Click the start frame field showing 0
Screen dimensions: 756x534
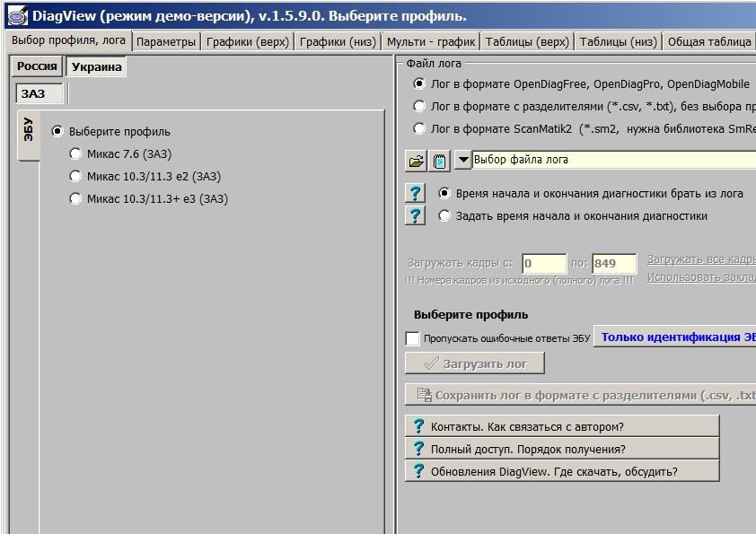(544, 263)
